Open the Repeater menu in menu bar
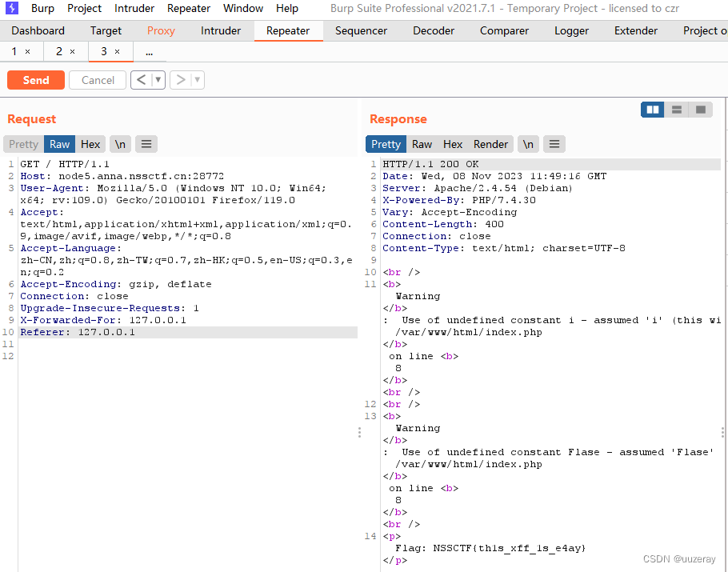This screenshot has height=572, width=728. pyautogui.click(x=189, y=8)
